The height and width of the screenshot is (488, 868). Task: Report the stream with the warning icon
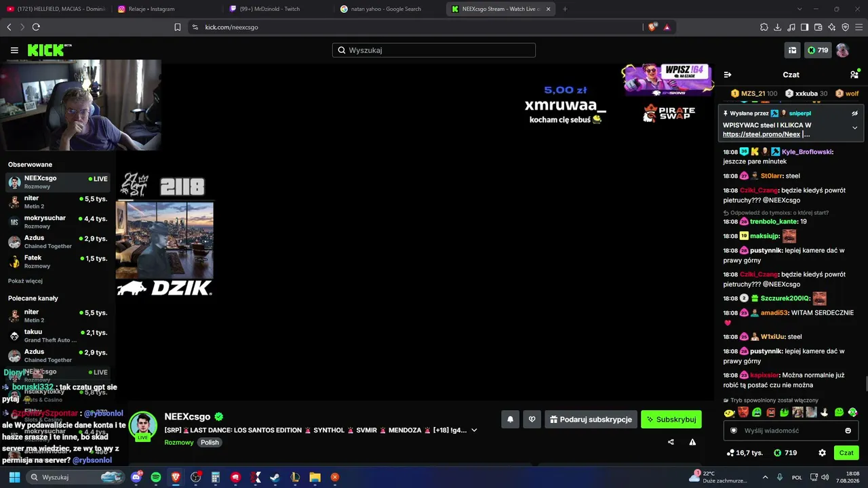pyautogui.click(x=692, y=442)
